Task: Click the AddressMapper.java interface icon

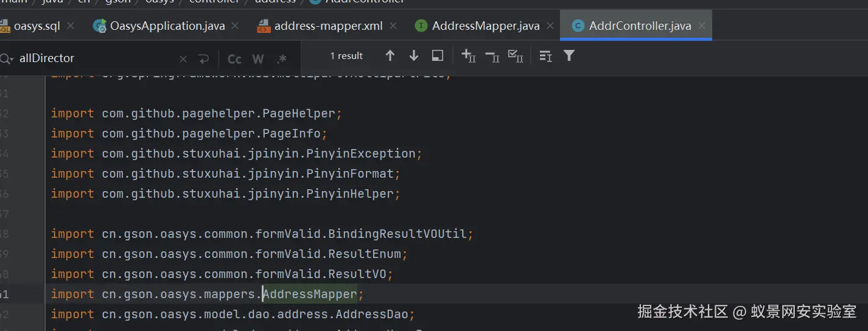Action: (x=421, y=26)
